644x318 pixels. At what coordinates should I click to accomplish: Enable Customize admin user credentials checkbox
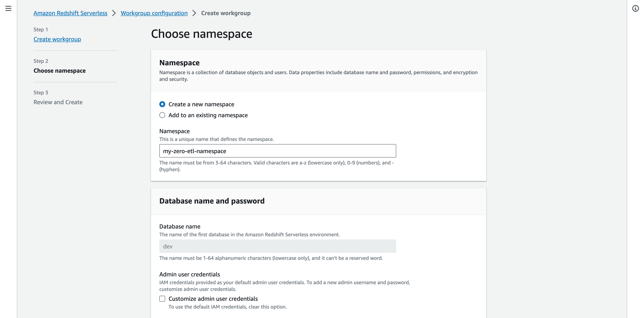coord(162,299)
